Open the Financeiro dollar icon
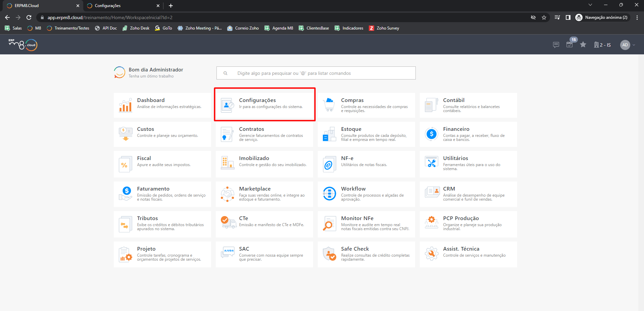644x311 pixels. click(x=431, y=134)
